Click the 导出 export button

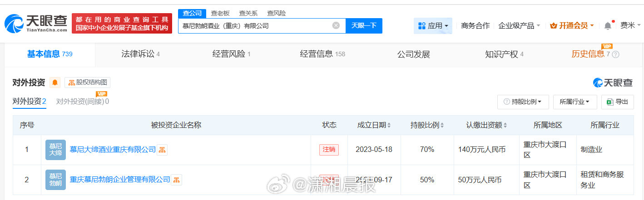[617, 102]
